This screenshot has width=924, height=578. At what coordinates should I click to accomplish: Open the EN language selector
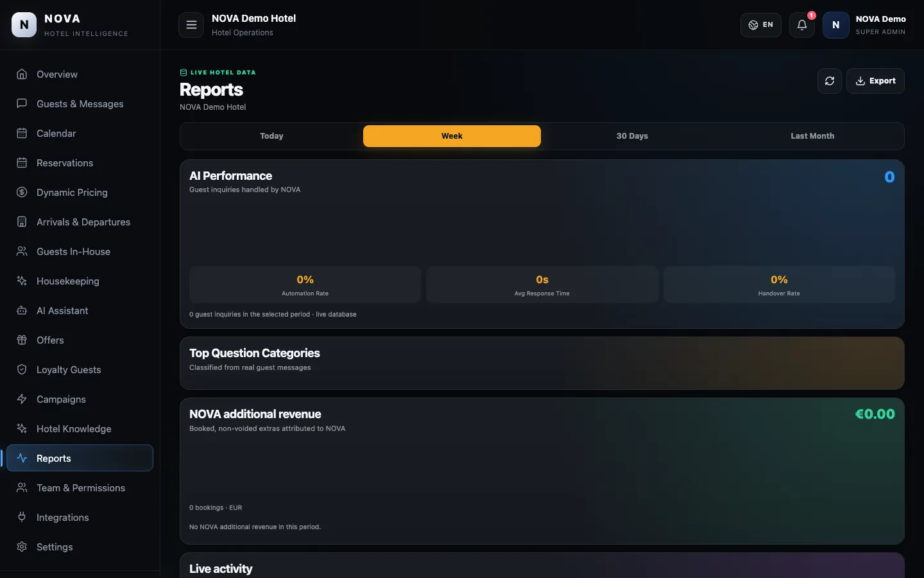(761, 25)
